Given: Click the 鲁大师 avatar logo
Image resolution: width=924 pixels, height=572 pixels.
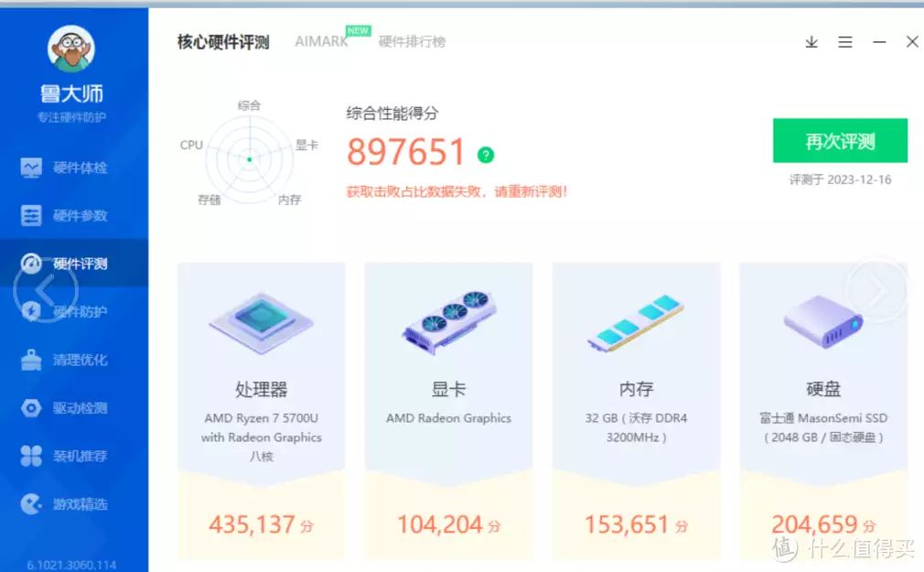Looking at the screenshot, I should click(71, 49).
